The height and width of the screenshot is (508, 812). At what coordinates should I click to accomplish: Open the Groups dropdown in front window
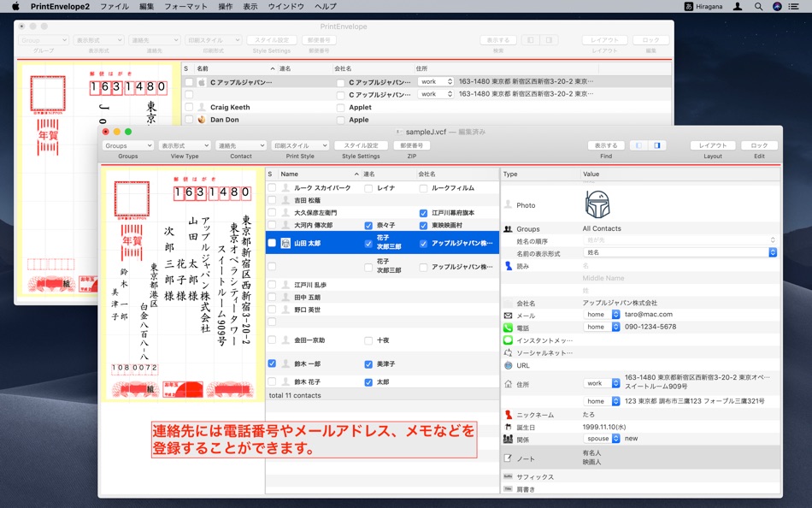point(128,145)
